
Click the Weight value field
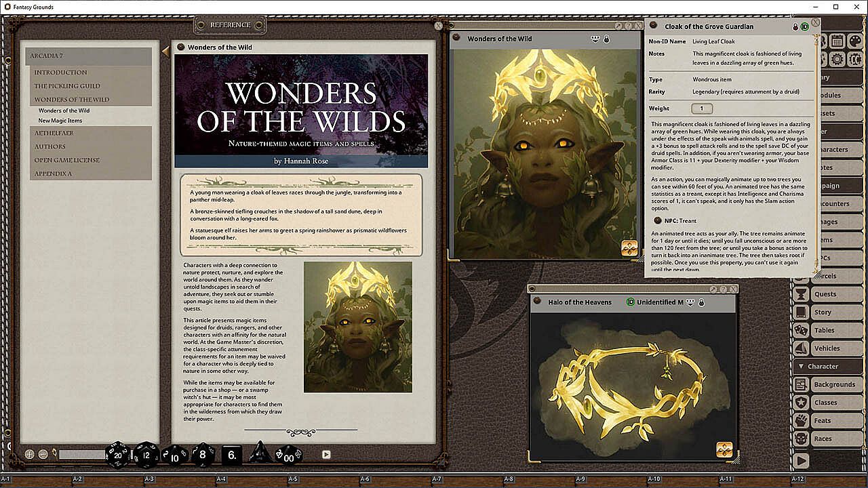(702, 108)
